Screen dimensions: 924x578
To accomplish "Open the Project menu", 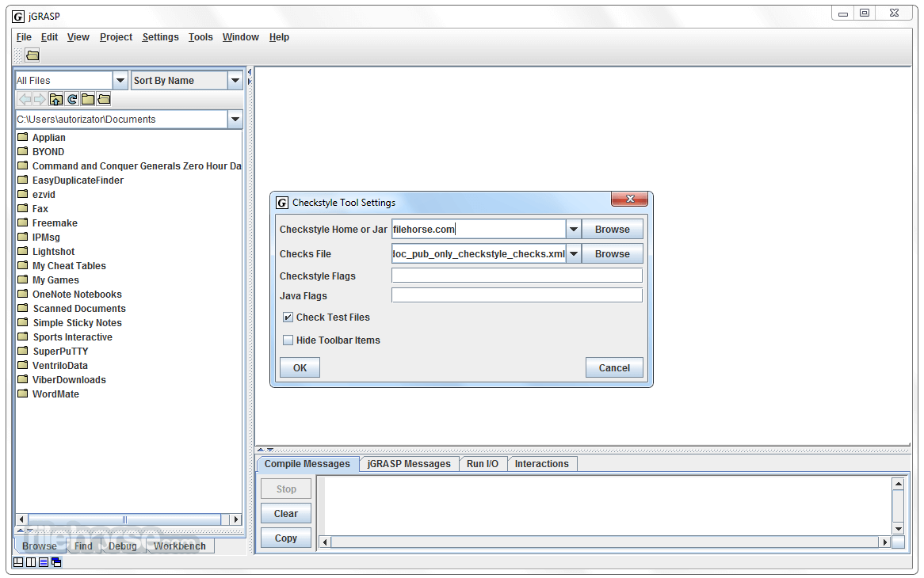I will pyautogui.click(x=116, y=37).
